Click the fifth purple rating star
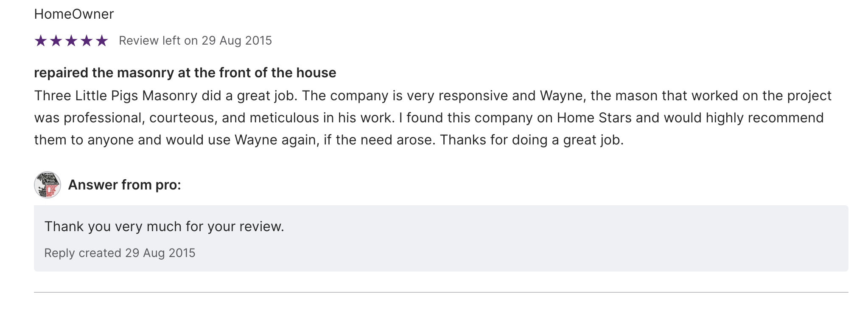The height and width of the screenshot is (311, 868). pos(102,41)
